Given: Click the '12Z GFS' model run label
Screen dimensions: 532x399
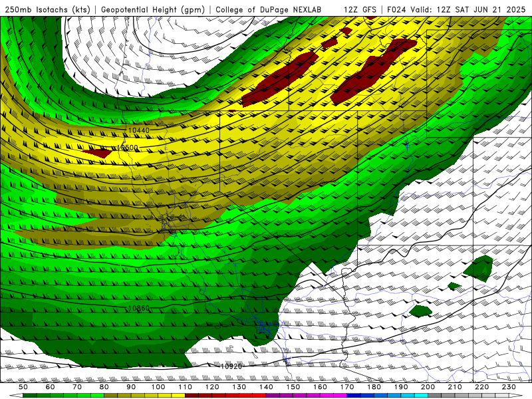Looking at the screenshot, I should pyautogui.click(x=360, y=9).
